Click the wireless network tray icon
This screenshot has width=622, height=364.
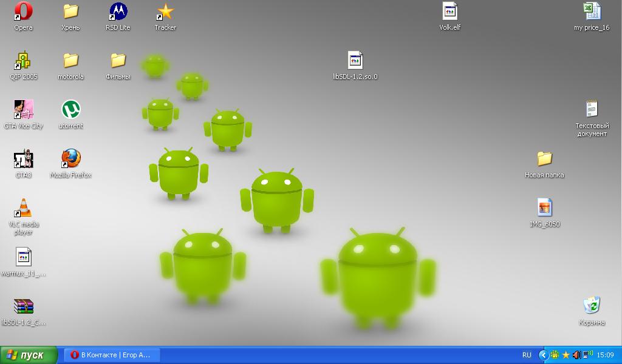587,354
